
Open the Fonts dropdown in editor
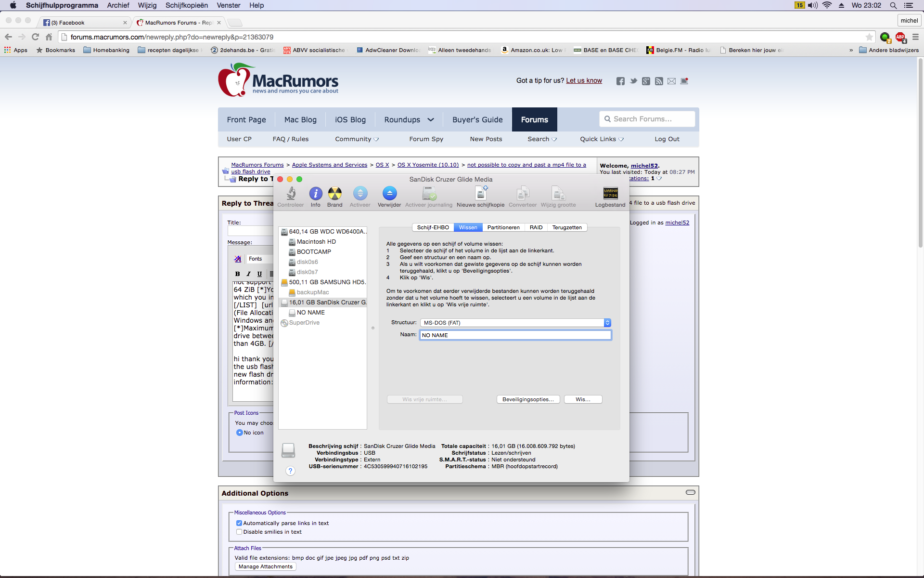click(x=259, y=259)
